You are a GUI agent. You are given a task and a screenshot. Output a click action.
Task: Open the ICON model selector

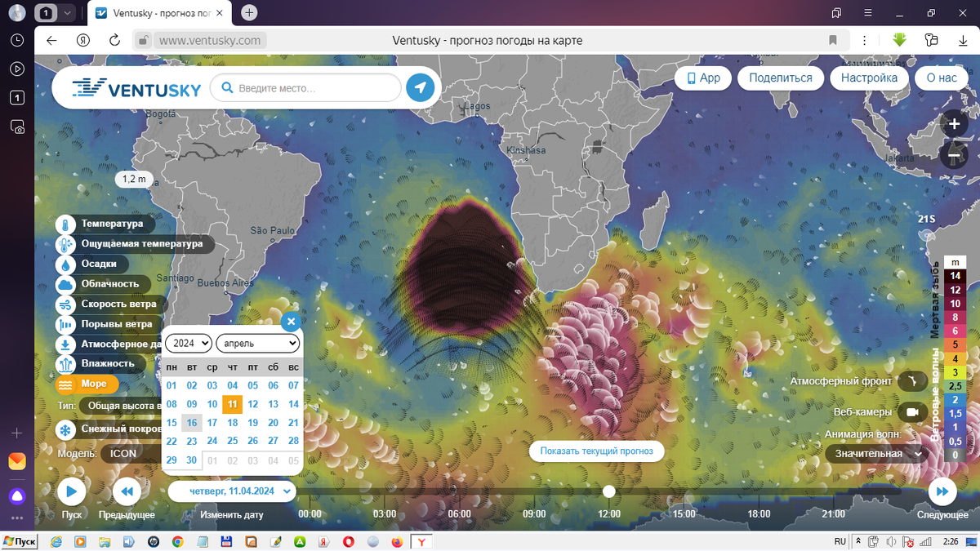pos(131,453)
